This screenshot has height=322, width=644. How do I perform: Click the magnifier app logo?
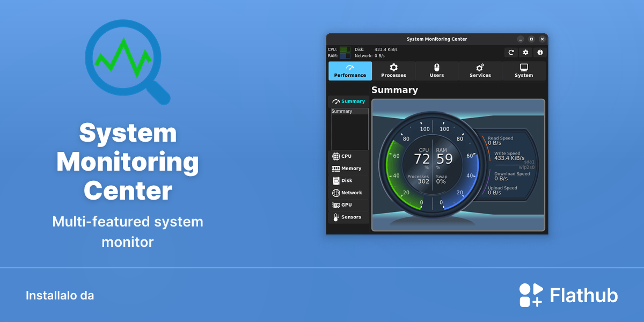(127, 61)
